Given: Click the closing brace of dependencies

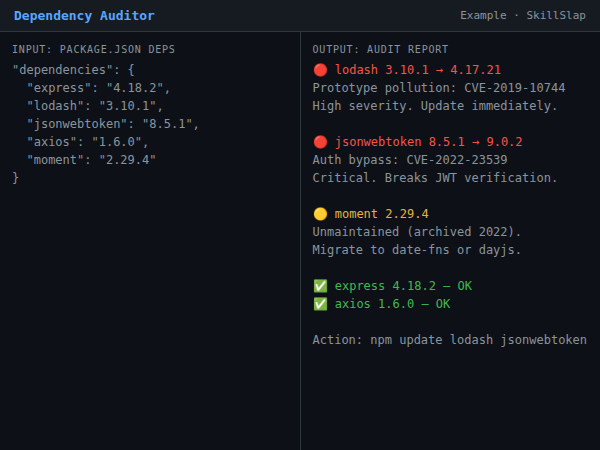Looking at the screenshot, I should pyautogui.click(x=16, y=178).
